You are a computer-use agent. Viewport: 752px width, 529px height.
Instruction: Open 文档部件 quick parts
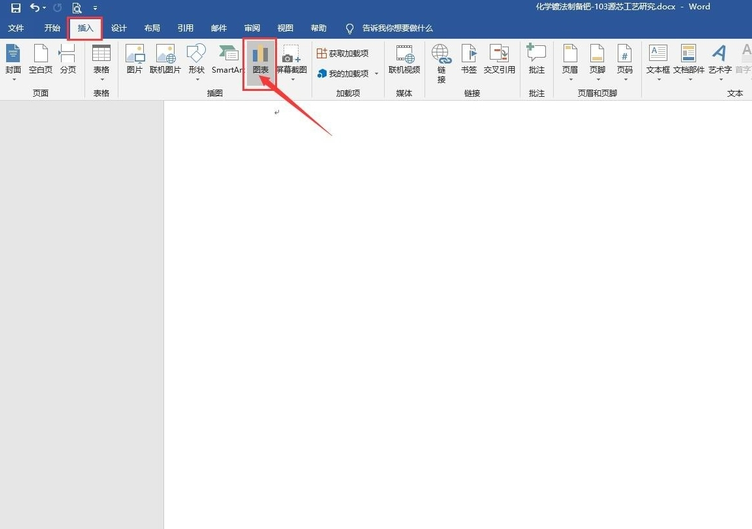[x=689, y=61]
